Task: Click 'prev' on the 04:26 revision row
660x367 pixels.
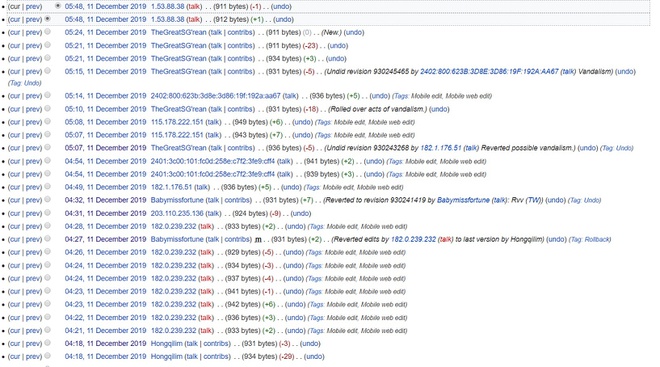Action: tap(33, 253)
